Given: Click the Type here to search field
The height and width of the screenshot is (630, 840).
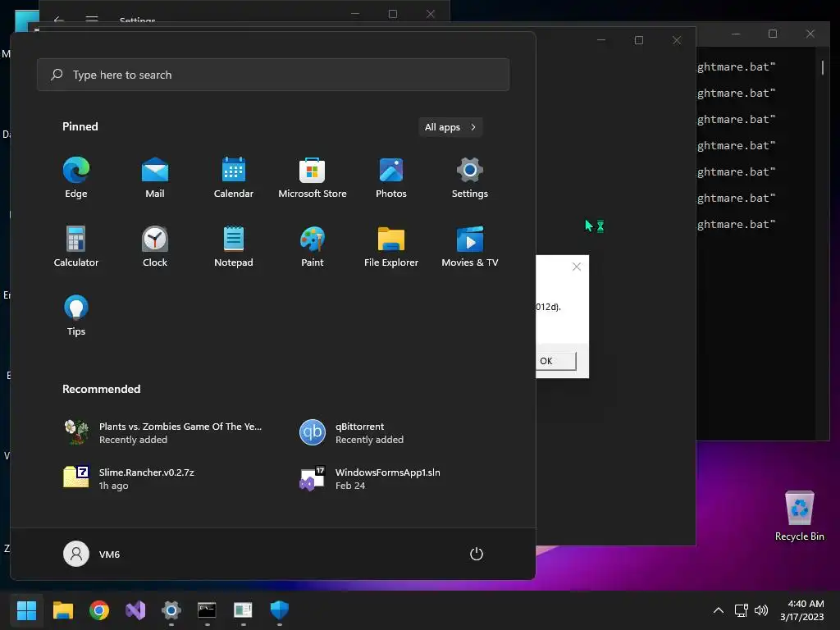Looking at the screenshot, I should (273, 75).
